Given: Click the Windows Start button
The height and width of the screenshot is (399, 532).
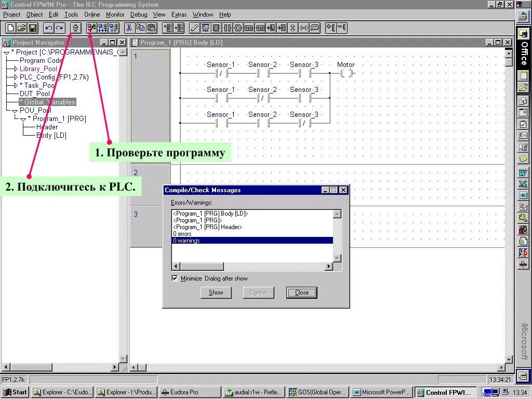Looking at the screenshot, I should tap(15, 392).
